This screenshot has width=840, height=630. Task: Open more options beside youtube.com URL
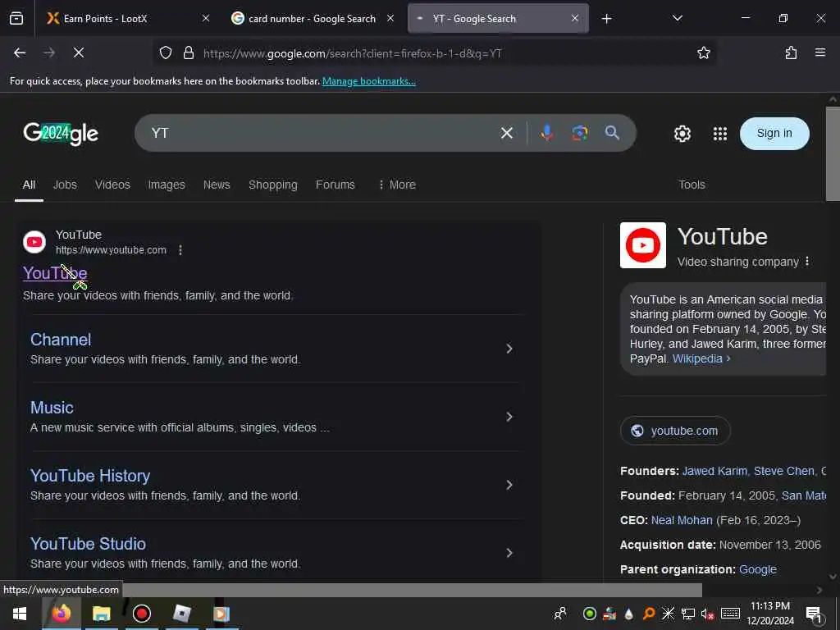point(180,250)
